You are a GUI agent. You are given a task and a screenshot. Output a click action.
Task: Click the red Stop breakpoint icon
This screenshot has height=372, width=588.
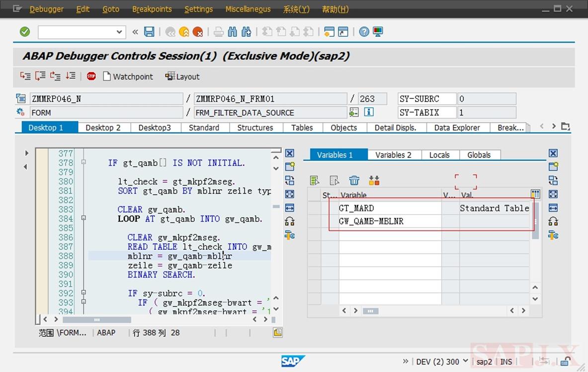point(91,76)
